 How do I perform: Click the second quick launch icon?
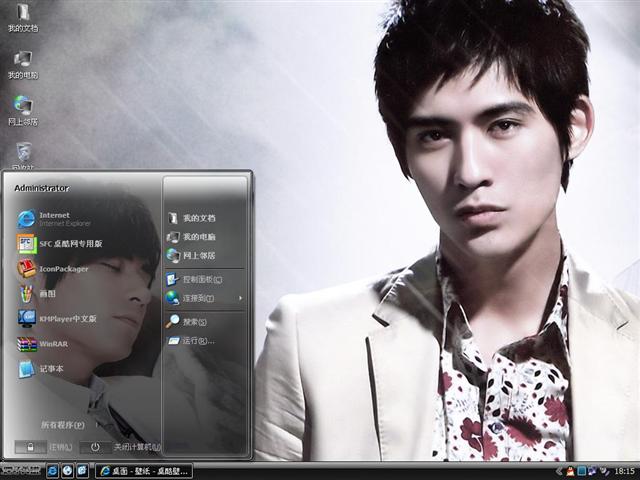67,471
